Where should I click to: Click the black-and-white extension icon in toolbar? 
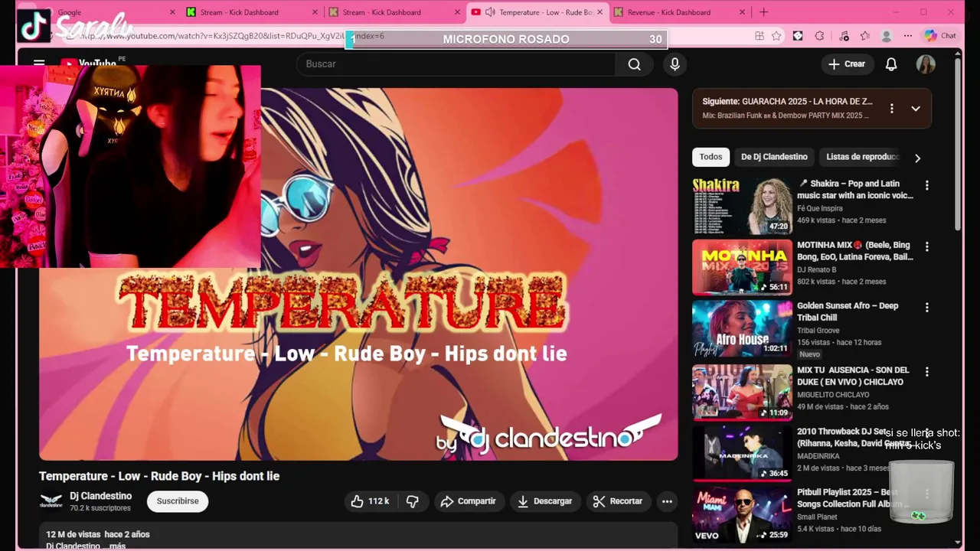tap(798, 36)
